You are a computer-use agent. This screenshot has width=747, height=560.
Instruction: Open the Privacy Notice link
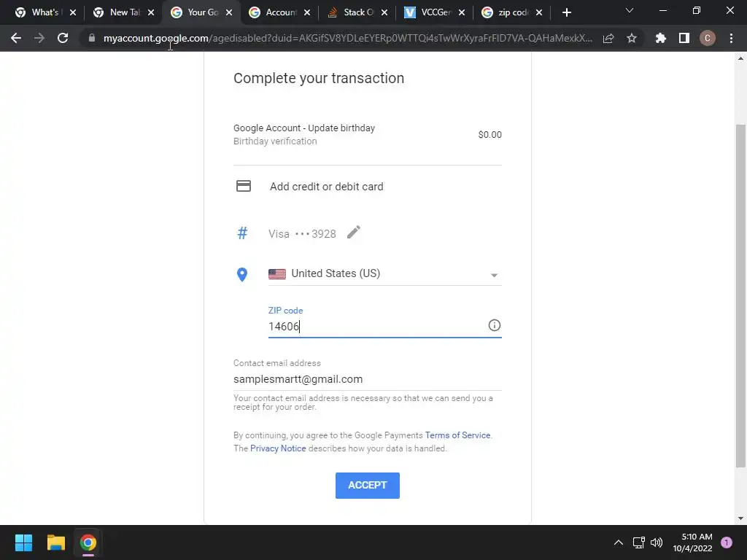278,448
